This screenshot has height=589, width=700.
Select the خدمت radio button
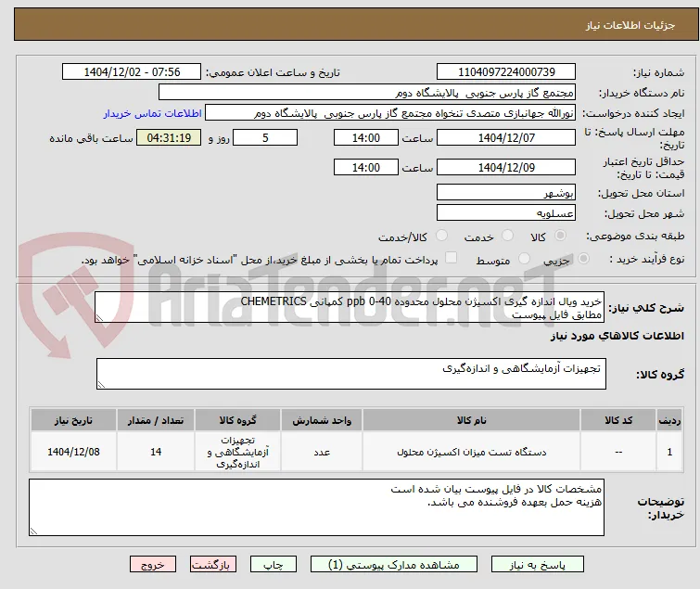pyautogui.click(x=507, y=236)
